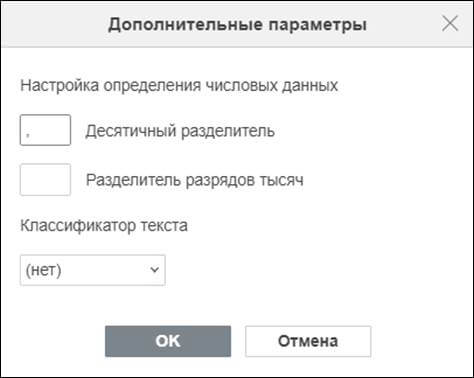Viewport: 474px width, 378px height.
Task: Click the Десятичный разделитель label text
Action: click(180, 131)
